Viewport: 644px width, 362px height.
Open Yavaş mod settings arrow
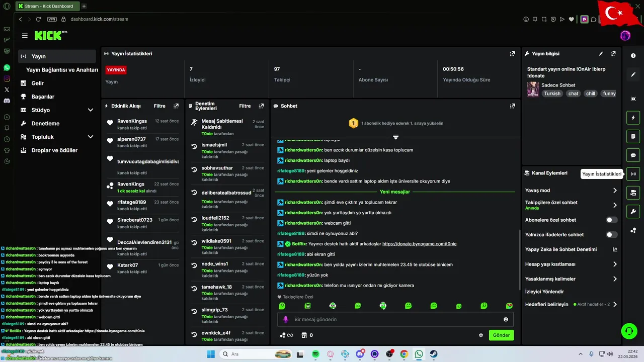coord(615,191)
